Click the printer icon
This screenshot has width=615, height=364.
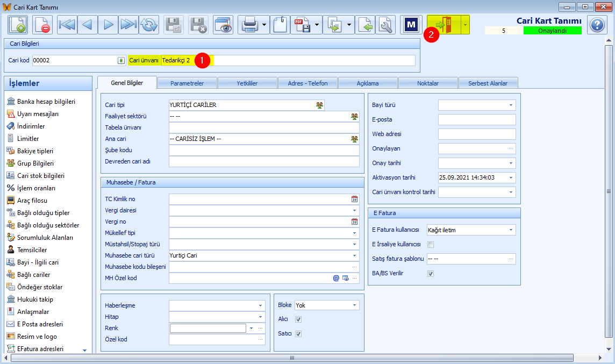249,25
